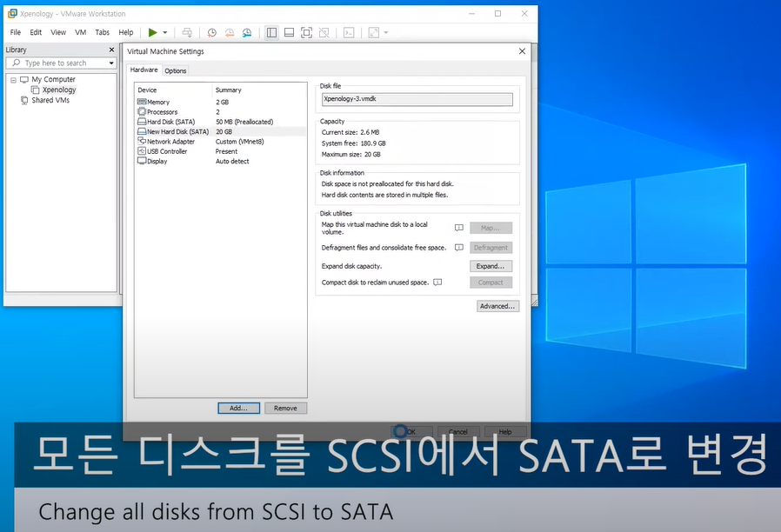The image size is (781, 532).
Task: Open stretch display dropdown arrow
Action: 386,32
